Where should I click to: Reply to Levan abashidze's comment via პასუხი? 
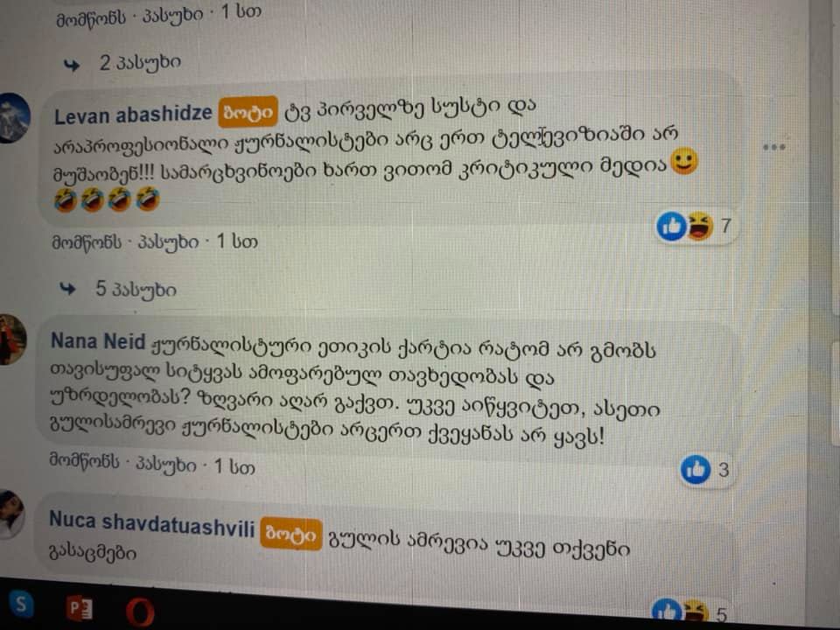pos(168,242)
